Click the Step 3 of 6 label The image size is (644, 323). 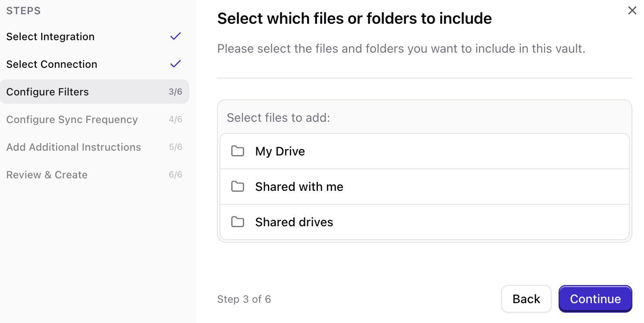click(x=244, y=298)
